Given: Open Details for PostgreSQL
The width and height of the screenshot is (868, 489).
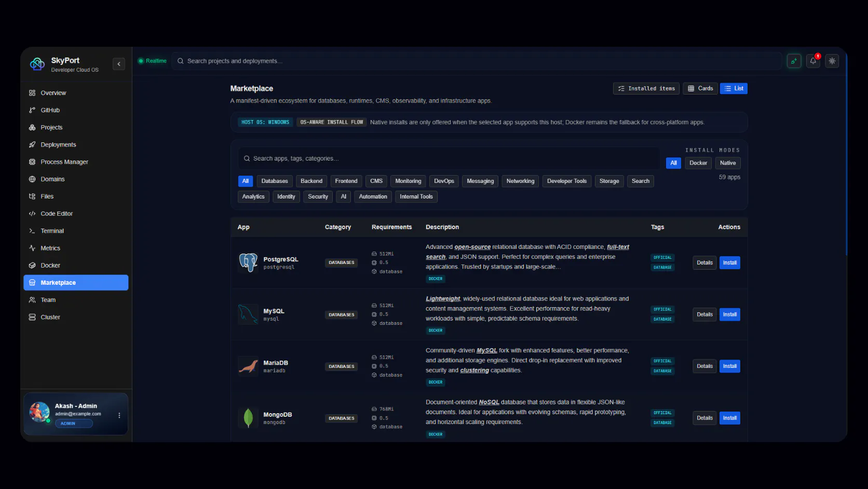Looking at the screenshot, I should coord(704,262).
